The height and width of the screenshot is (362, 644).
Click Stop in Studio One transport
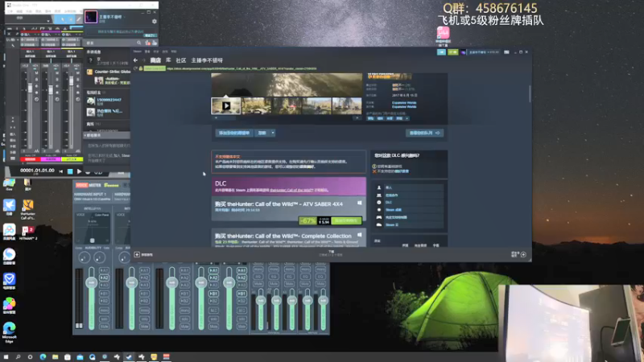tap(70, 171)
